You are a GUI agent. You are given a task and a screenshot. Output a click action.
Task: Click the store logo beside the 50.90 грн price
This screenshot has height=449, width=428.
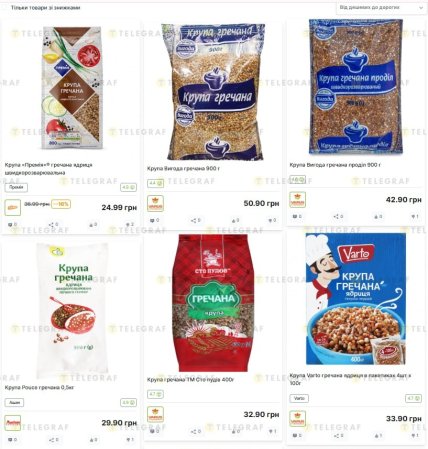point(155,203)
